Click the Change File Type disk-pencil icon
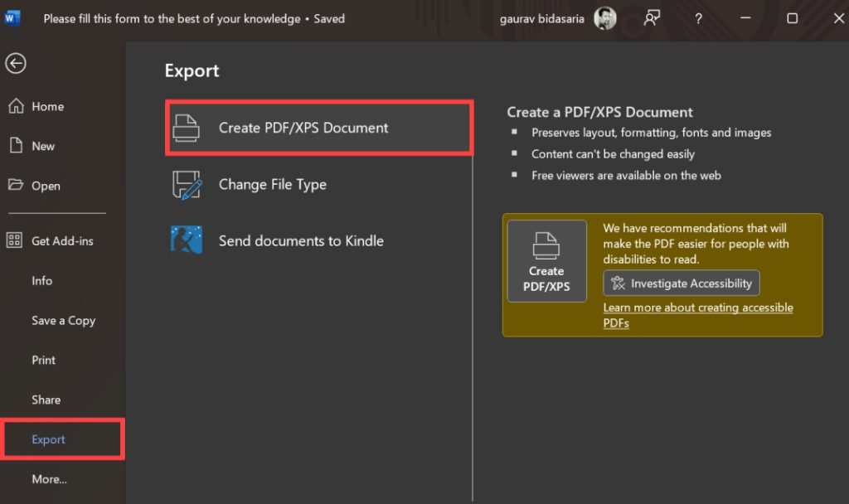This screenshot has height=504, width=849. click(x=187, y=185)
